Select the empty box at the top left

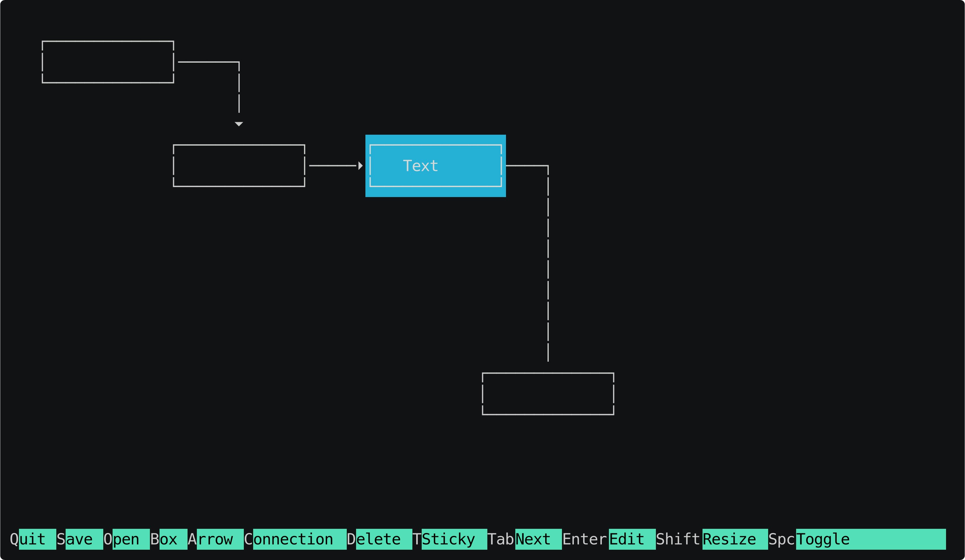108,62
